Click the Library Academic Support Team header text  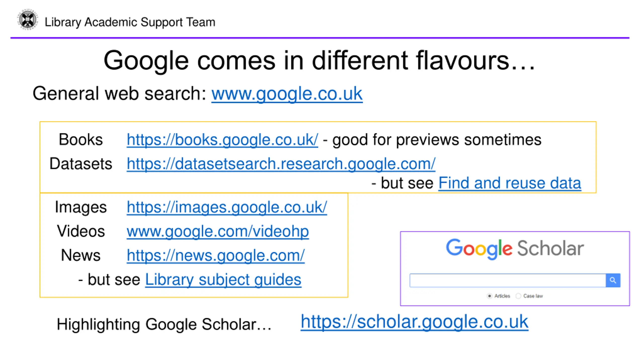click(x=130, y=22)
